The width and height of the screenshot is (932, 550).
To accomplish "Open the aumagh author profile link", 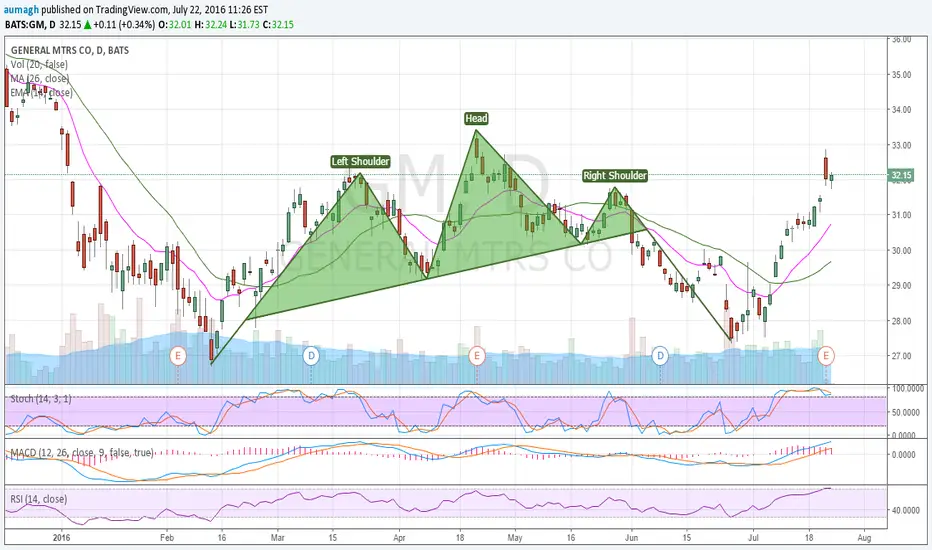I will point(21,10).
